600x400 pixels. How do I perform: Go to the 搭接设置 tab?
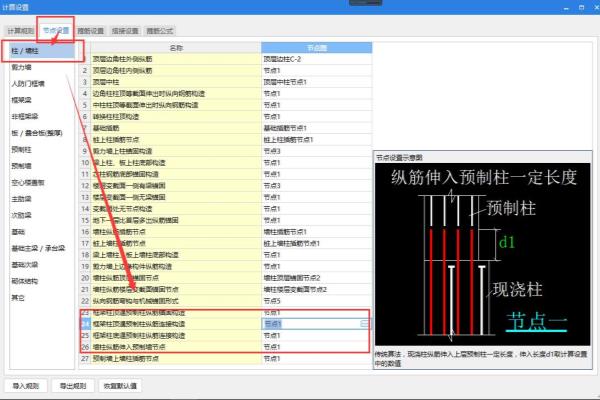pyautogui.click(x=125, y=31)
